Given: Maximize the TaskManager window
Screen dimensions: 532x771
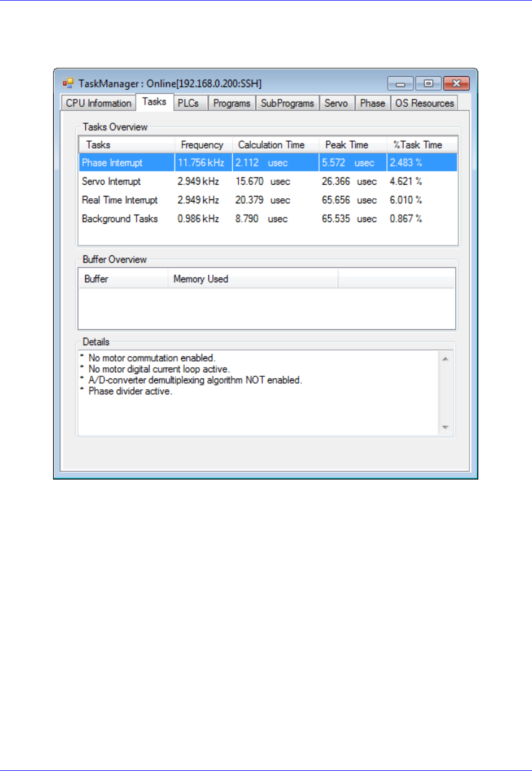Looking at the screenshot, I should tap(428, 84).
